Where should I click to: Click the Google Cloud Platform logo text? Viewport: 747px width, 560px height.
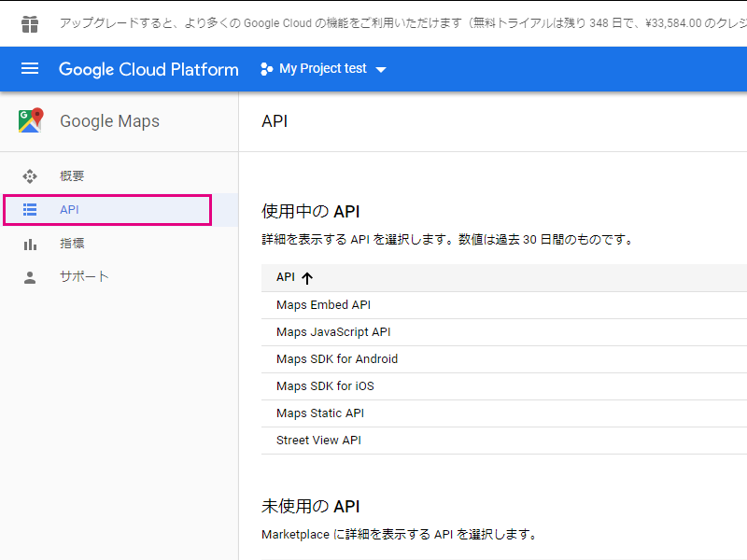coord(148,68)
